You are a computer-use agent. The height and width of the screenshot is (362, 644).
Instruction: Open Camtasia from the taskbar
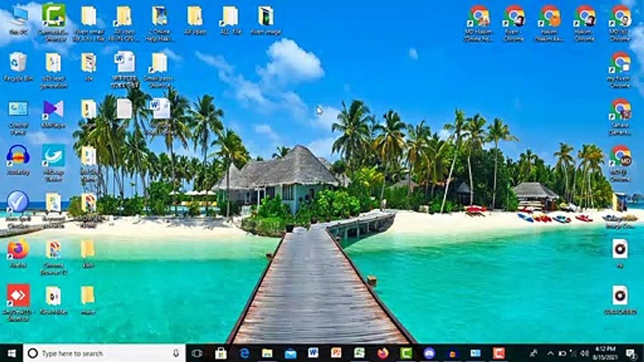point(406,353)
